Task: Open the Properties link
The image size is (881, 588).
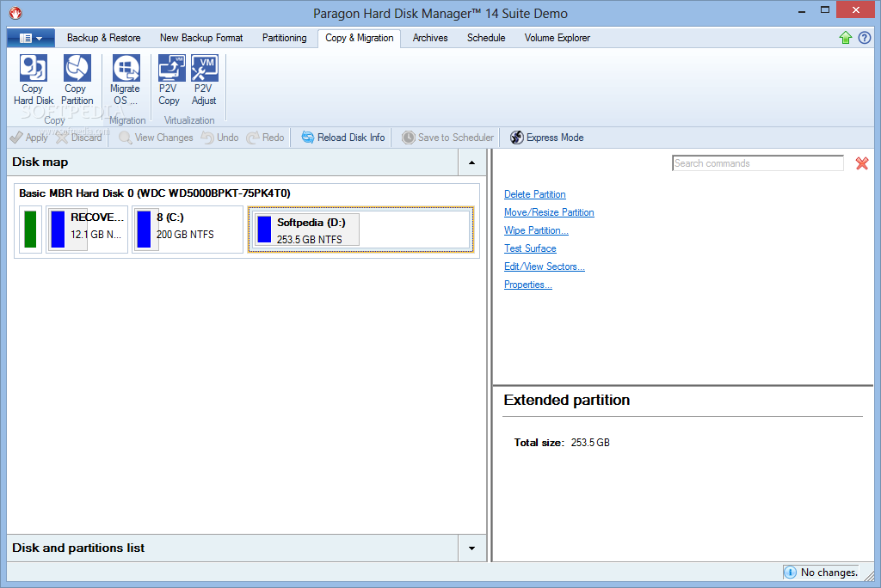Action: pyautogui.click(x=528, y=285)
